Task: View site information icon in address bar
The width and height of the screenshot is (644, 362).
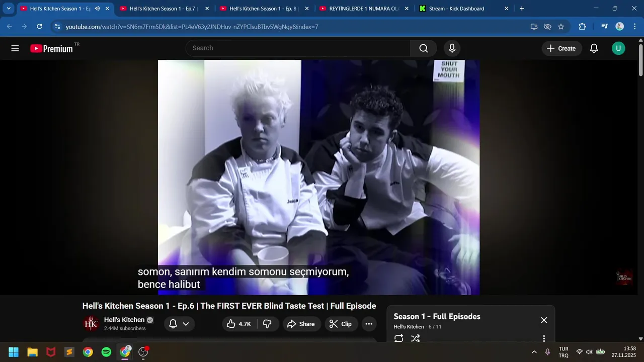Action: tap(57, 27)
